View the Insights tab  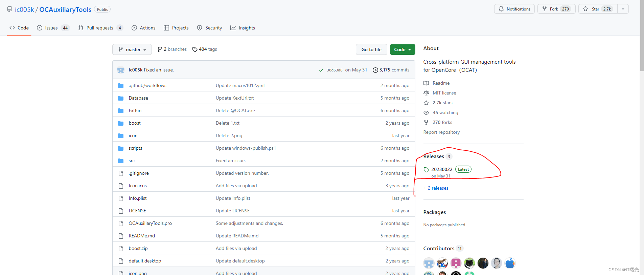pos(243,28)
